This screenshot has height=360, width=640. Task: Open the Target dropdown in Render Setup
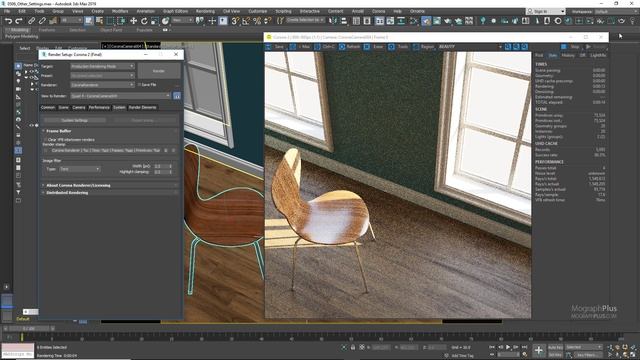102,66
